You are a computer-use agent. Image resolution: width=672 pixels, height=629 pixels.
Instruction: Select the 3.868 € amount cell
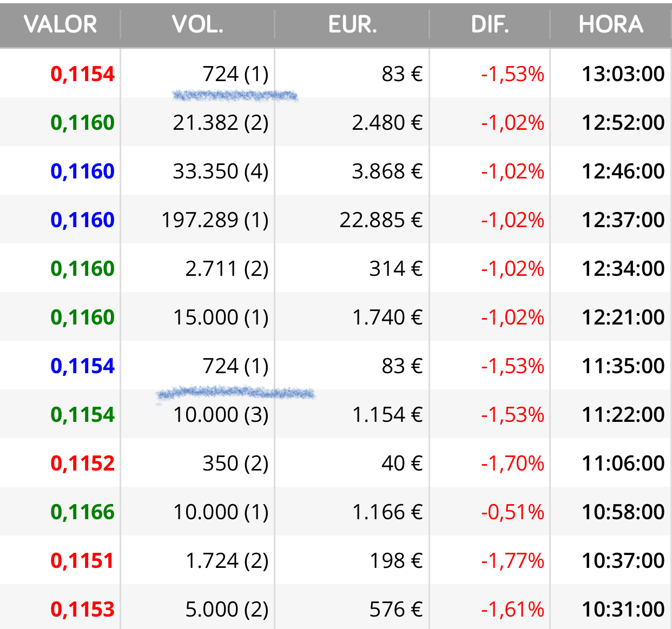click(x=387, y=171)
